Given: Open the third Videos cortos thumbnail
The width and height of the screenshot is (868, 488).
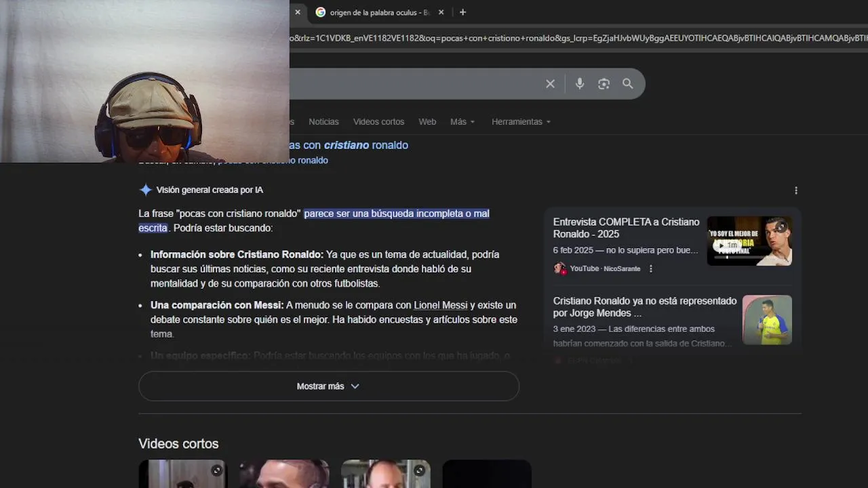Looking at the screenshot, I should 385,474.
